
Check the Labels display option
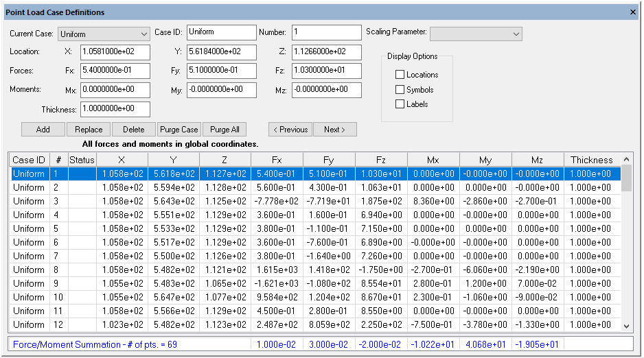400,104
